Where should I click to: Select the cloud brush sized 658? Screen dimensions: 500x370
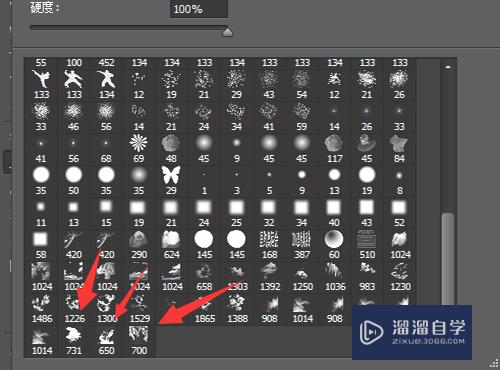(204, 271)
